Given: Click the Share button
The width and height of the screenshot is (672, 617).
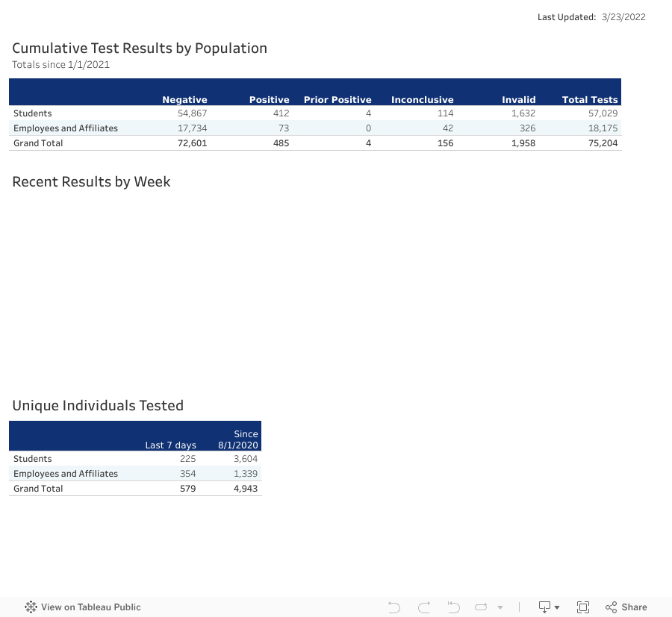Looking at the screenshot, I should tap(626, 607).
